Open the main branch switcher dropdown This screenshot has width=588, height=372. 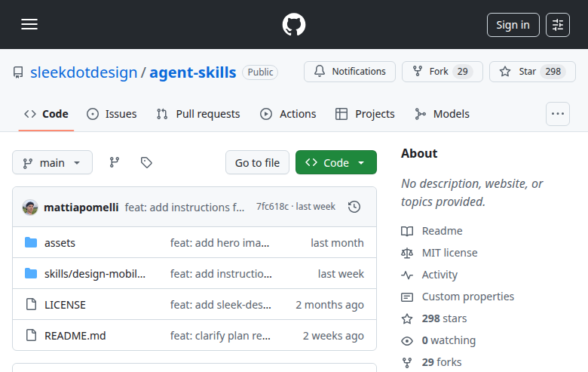pyautogui.click(x=52, y=162)
